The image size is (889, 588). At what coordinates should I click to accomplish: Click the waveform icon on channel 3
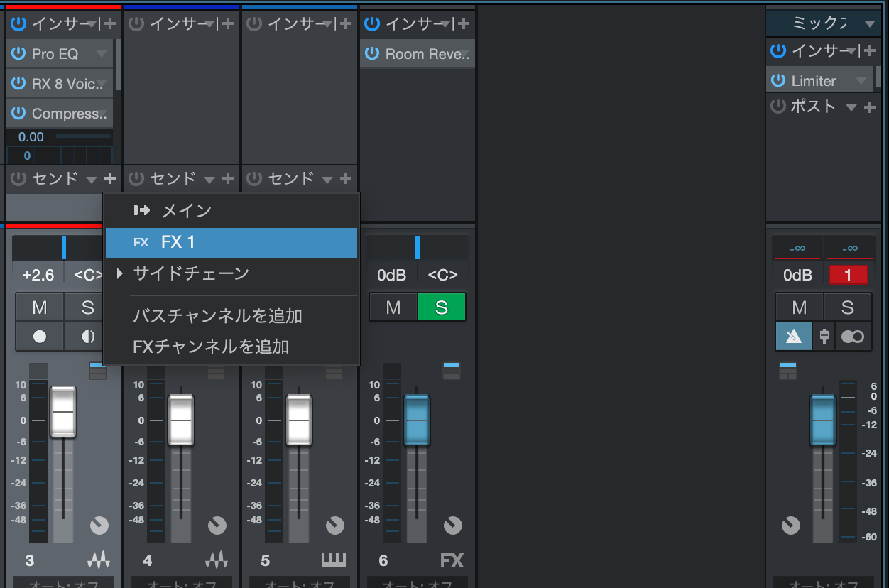point(99,560)
